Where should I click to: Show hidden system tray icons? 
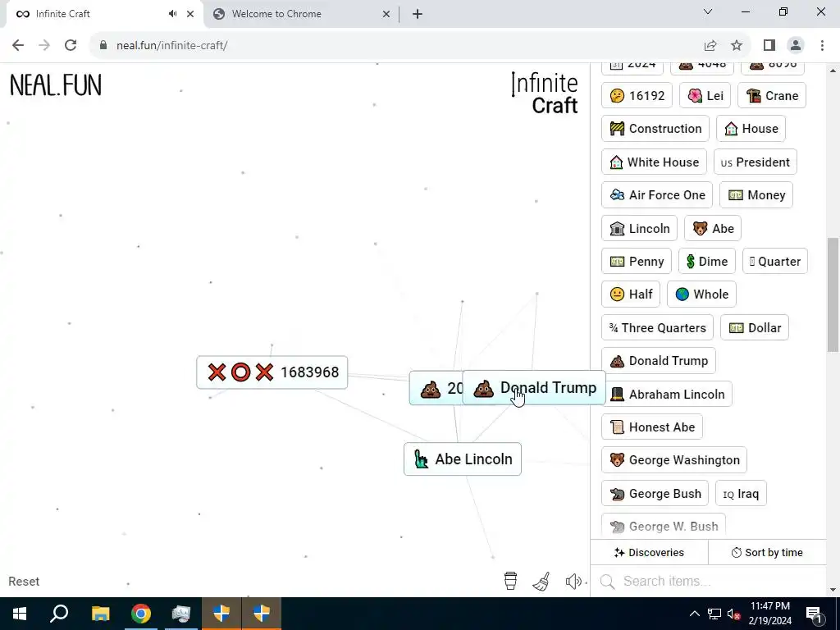[694, 614]
